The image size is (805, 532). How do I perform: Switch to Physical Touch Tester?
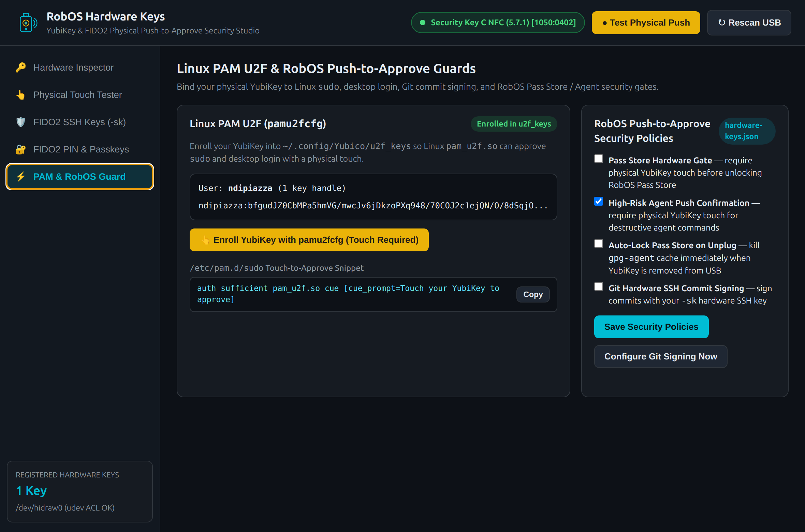tap(80, 95)
